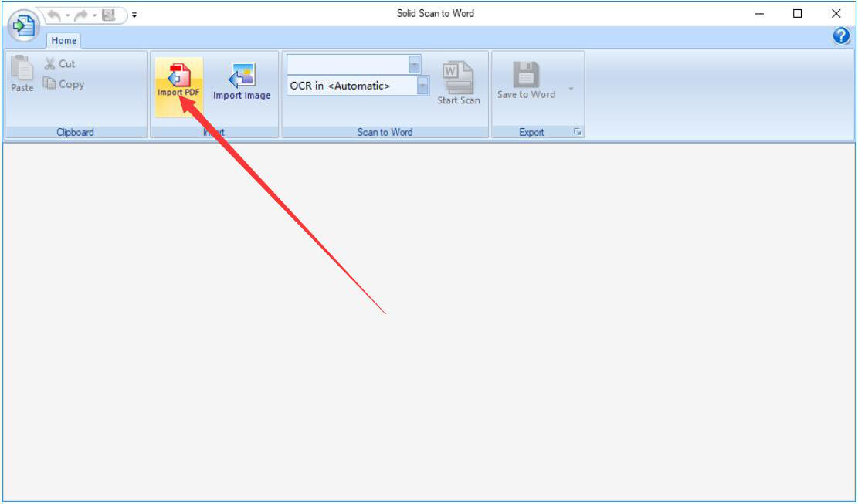Minimize the Solid Scan to Word window
The image size is (858, 504).
coord(759,14)
